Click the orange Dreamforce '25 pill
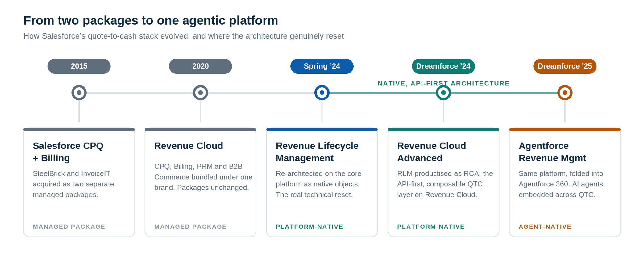 click(x=565, y=66)
